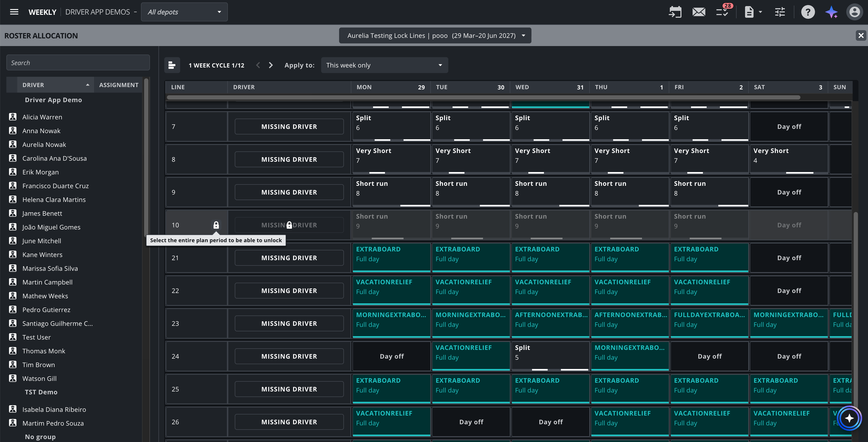Open the filter settings sliders icon
This screenshot has width=868, height=442.
click(x=780, y=12)
